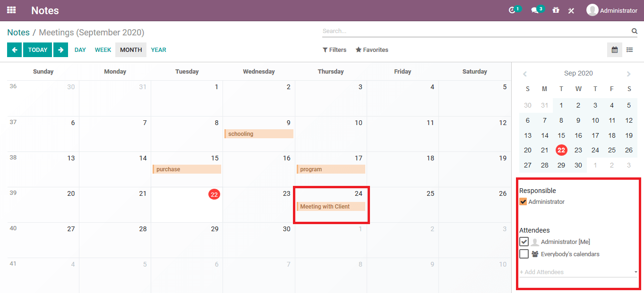
Task: Open the Administrator user menu
Action: [x=612, y=10]
